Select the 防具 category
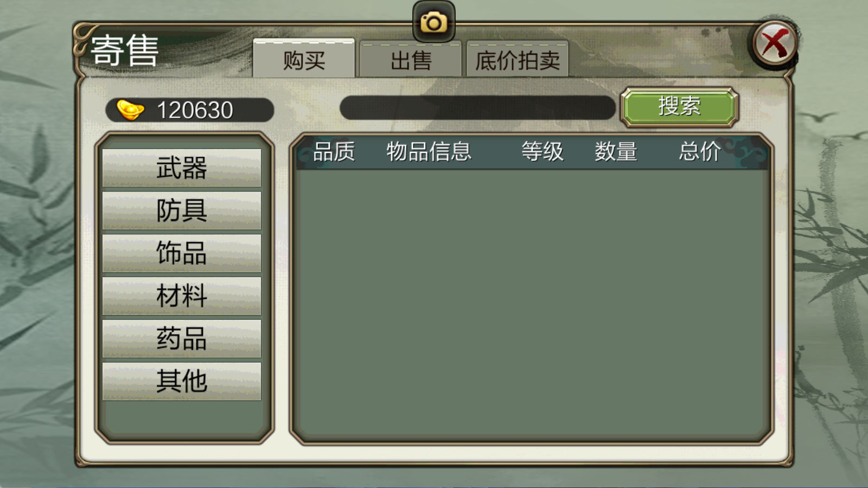868x488 pixels. click(182, 210)
